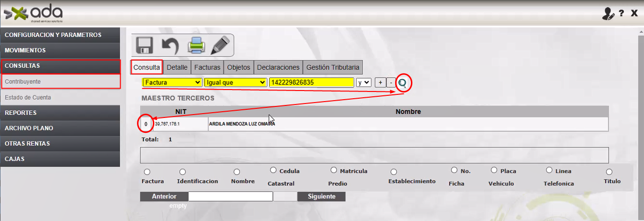Click the printer icon
This screenshot has height=221, width=644.
point(196,46)
